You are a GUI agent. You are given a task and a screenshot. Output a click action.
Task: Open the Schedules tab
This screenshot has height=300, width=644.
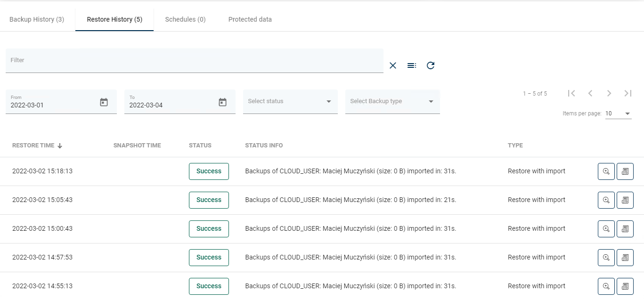coord(185,19)
